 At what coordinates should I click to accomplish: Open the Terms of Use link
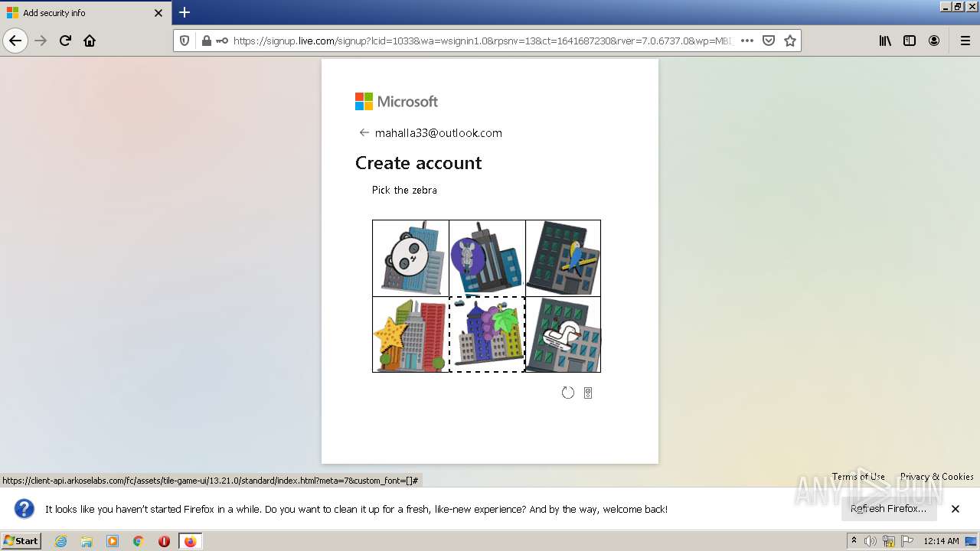[858, 476]
